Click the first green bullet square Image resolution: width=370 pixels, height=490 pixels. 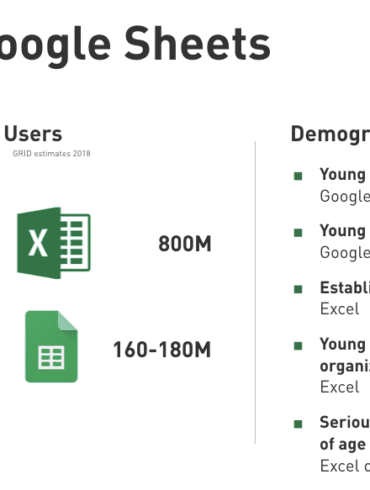coord(298,176)
